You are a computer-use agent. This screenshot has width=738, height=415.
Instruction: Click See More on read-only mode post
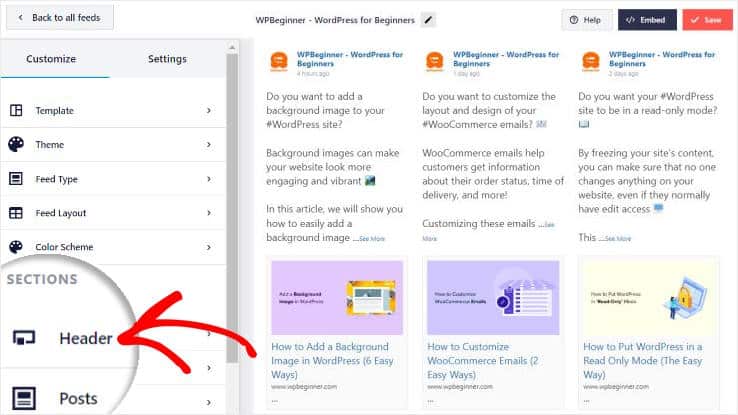click(x=618, y=239)
